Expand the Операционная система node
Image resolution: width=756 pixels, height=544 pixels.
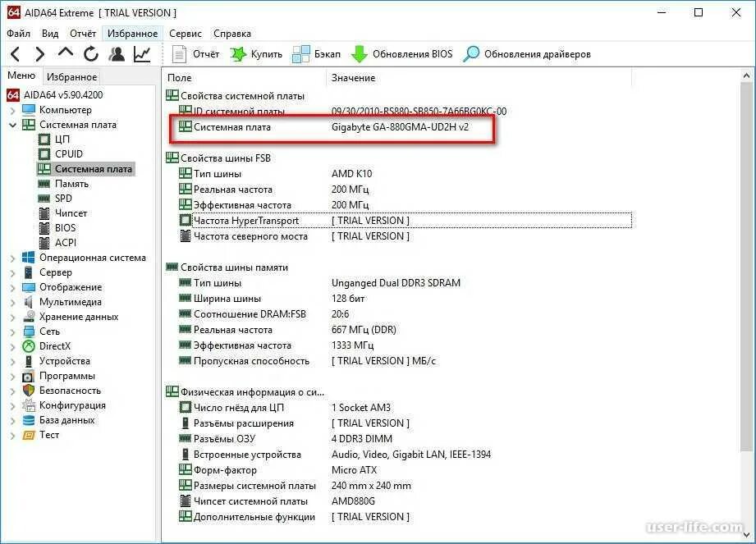pyautogui.click(x=13, y=258)
